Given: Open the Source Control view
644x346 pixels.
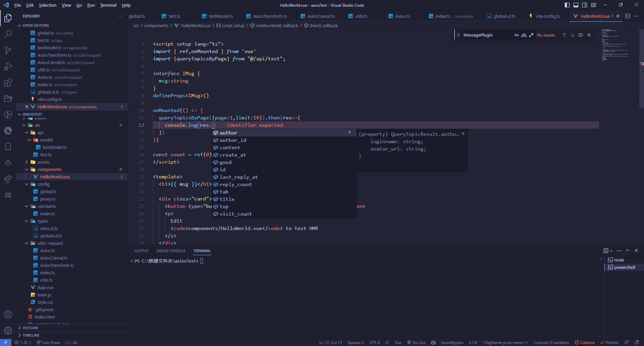Looking at the screenshot, I should pyautogui.click(x=8, y=50).
